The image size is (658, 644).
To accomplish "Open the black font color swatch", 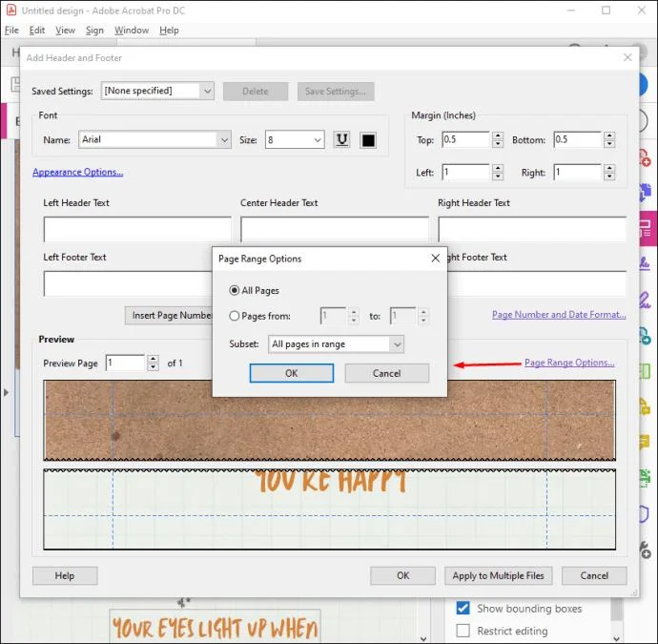I will pos(368,140).
